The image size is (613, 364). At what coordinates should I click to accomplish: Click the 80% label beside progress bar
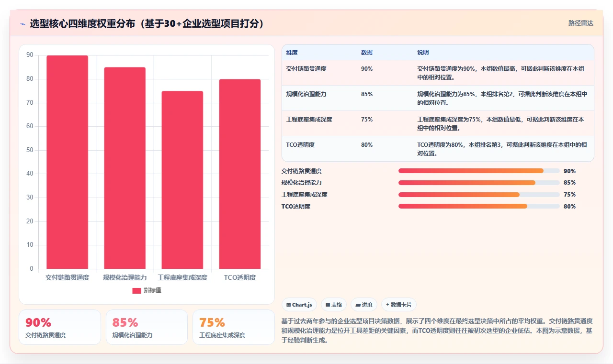coord(569,207)
